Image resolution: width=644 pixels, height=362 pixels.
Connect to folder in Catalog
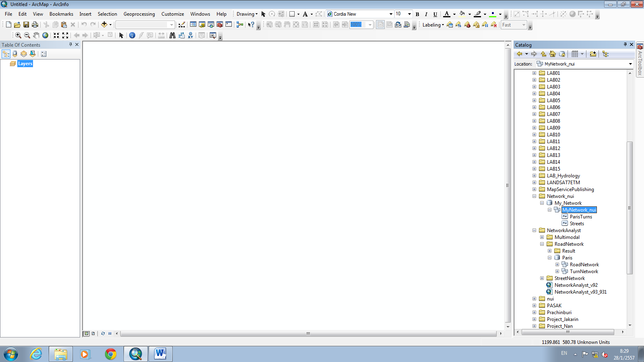[593, 54]
